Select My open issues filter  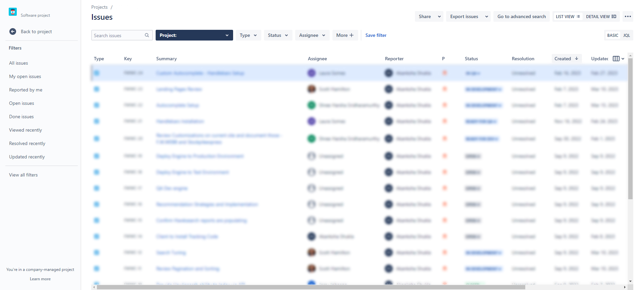click(x=25, y=76)
